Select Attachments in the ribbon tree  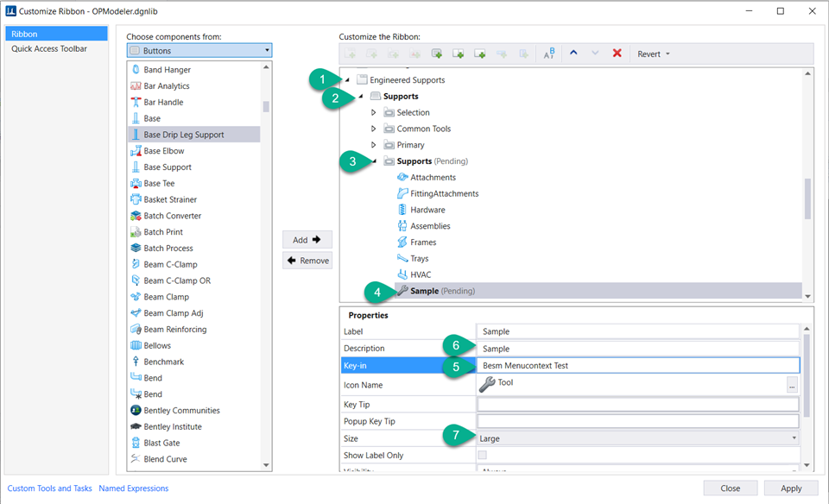click(433, 177)
